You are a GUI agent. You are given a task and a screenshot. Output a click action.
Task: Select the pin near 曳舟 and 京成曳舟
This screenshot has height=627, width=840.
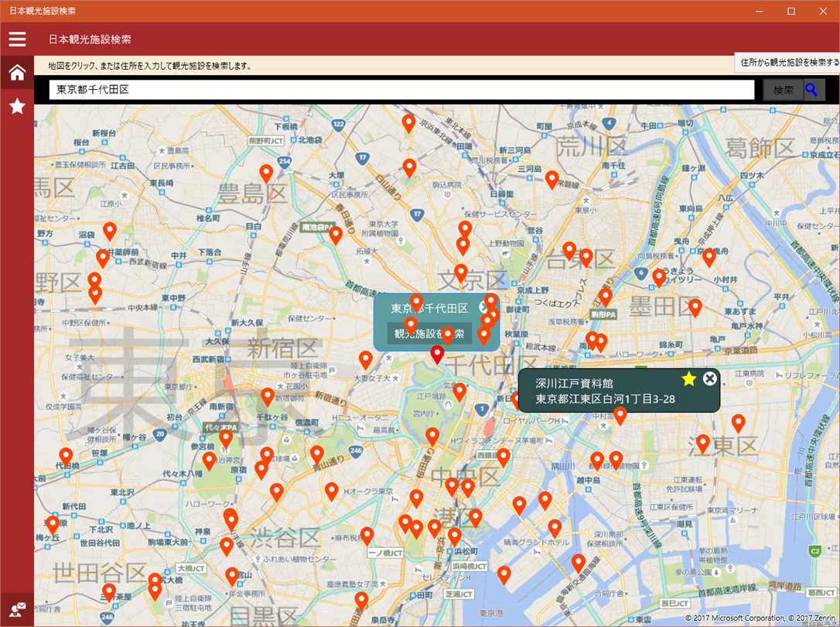[x=709, y=257]
